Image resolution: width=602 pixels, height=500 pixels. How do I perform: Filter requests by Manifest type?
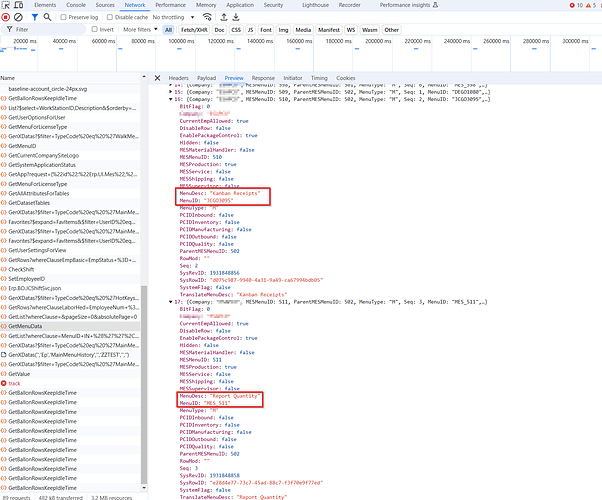click(329, 30)
